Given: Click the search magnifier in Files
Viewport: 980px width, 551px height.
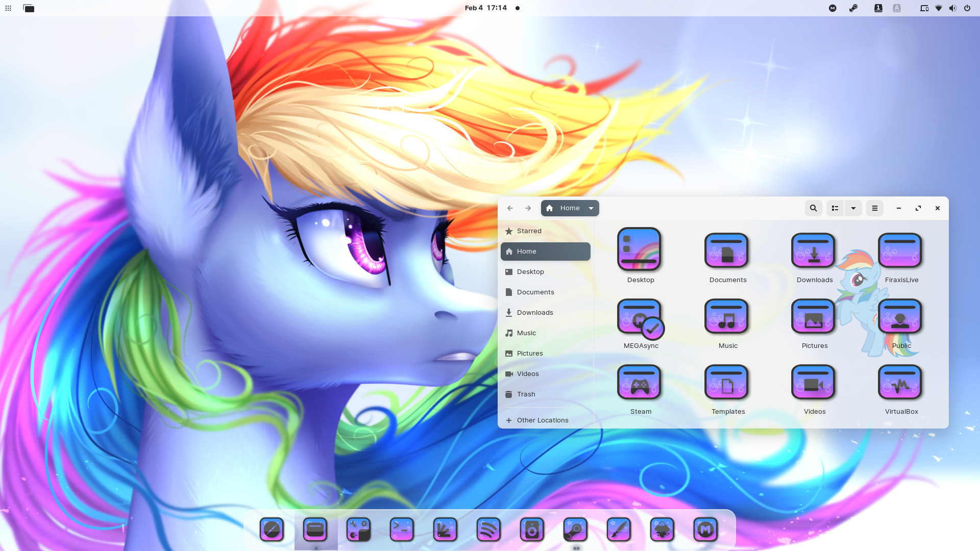Looking at the screenshot, I should click(813, 208).
